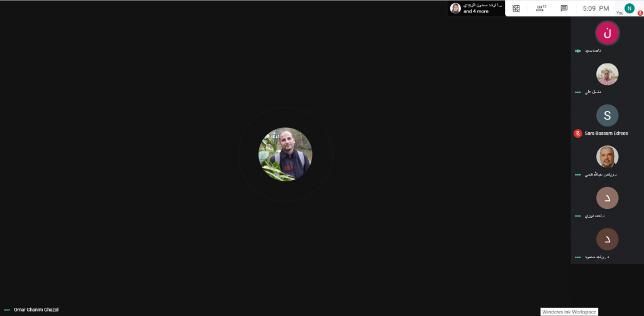
Task: Click the audio dots next to Omar Ghanim Ghazal
Action: point(8,310)
